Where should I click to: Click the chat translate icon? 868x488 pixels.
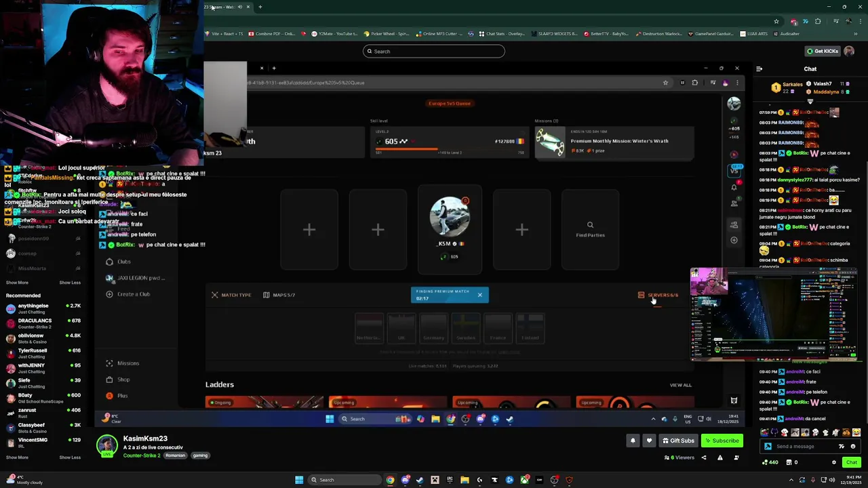coord(842,447)
